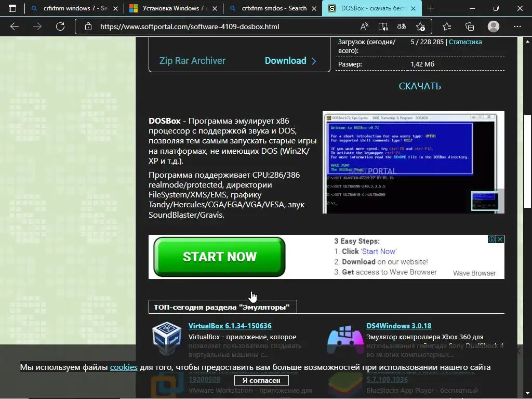
Task: Open the cookies policy link
Action: tap(124, 367)
